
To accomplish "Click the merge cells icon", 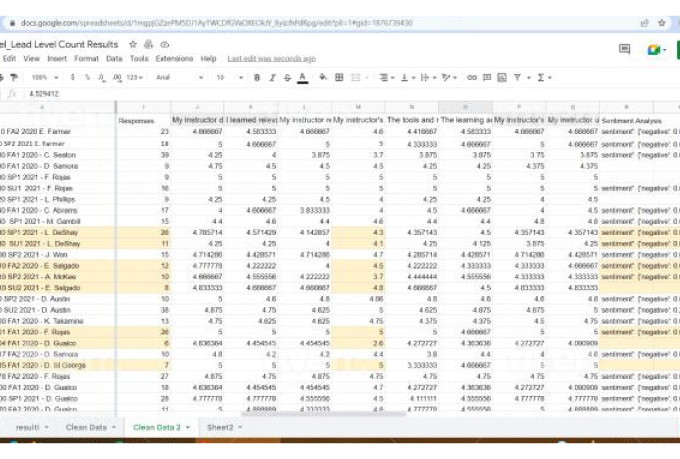I will pyautogui.click(x=356, y=77).
